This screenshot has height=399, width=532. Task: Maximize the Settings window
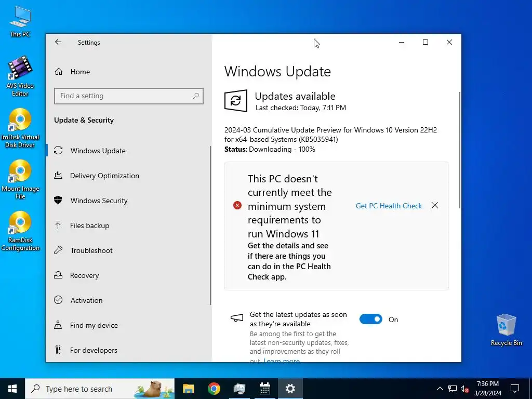pyautogui.click(x=425, y=42)
